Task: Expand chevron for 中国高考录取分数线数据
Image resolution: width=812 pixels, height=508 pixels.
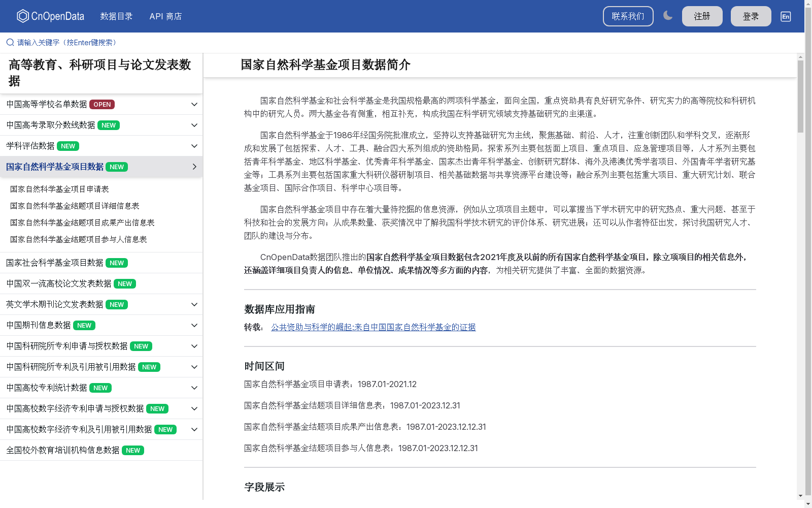Action: point(194,125)
